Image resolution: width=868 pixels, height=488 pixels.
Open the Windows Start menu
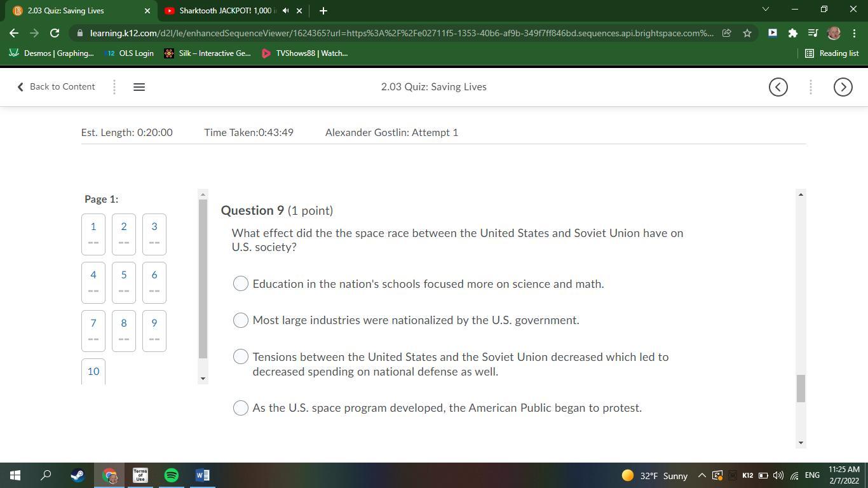(15, 475)
